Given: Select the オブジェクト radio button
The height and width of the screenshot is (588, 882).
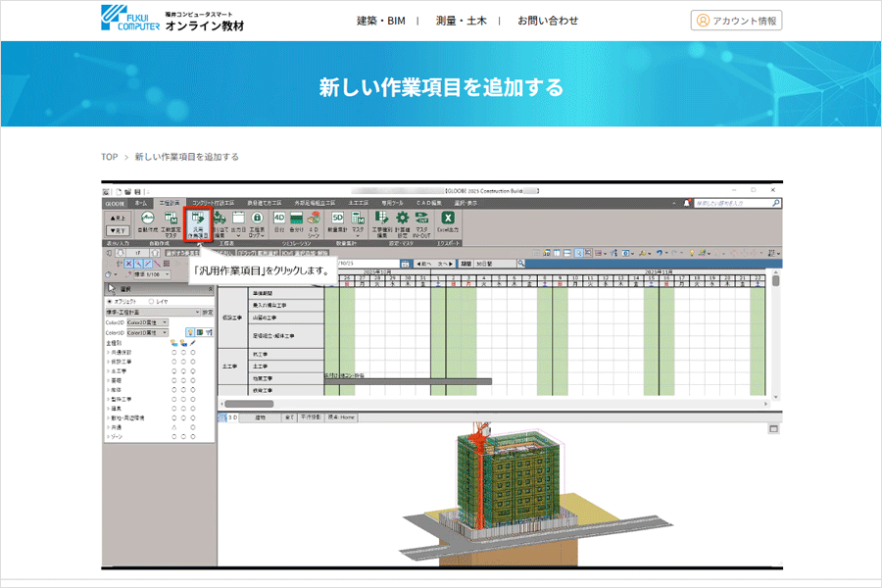Looking at the screenshot, I should (x=110, y=301).
